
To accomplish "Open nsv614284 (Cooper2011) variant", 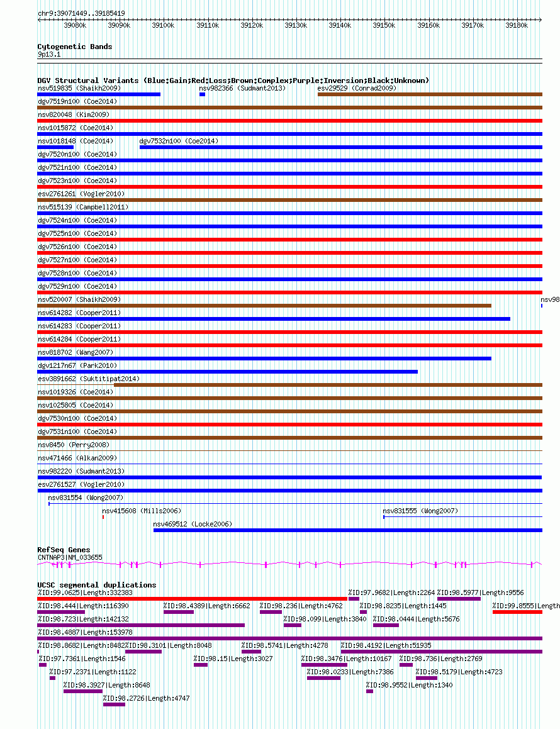I will point(79,340).
